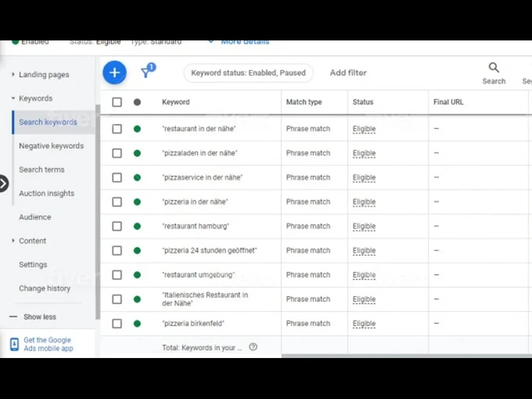Expand the Landing pages section arrow
The width and height of the screenshot is (532, 399).
pyautogui.click(x=13, y=74)
